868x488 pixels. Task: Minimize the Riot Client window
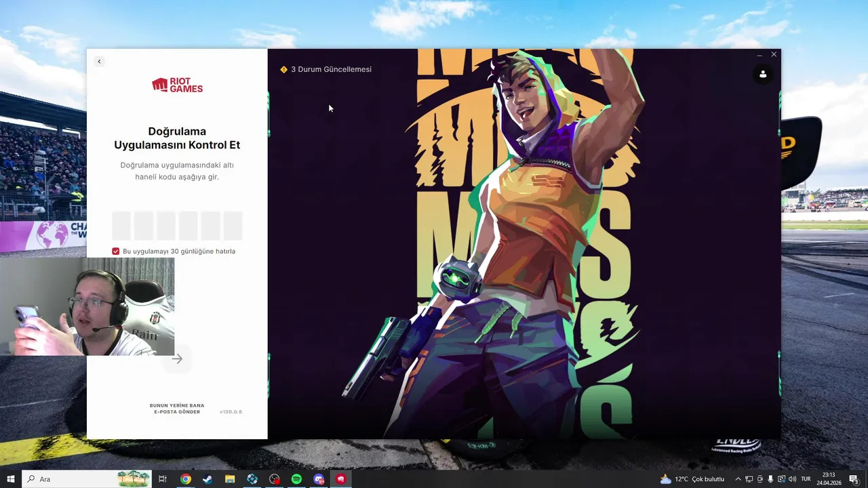pos(759,55)
